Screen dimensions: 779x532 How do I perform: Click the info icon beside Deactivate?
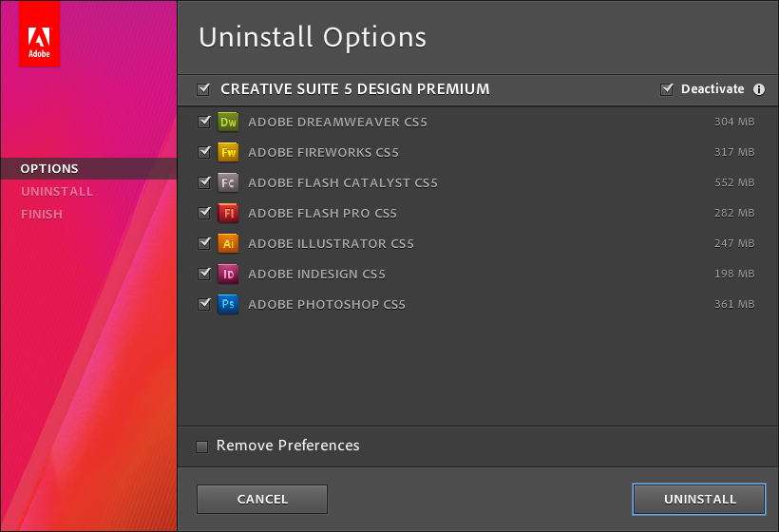click(759, 89)
